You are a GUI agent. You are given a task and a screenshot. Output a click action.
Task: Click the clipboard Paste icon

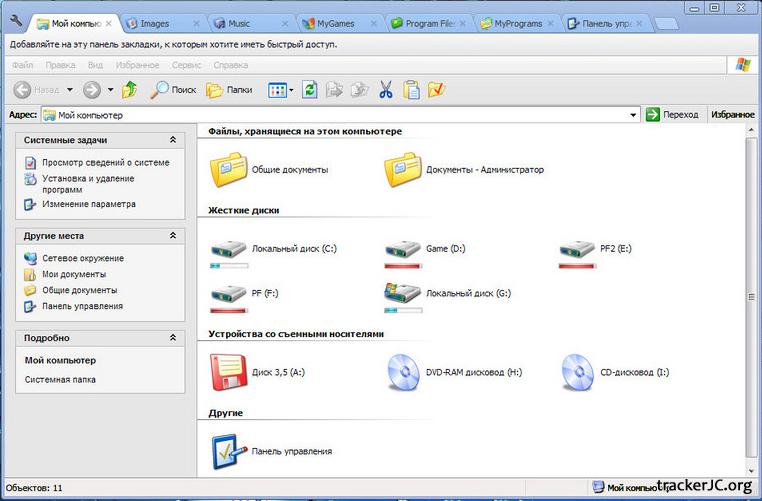click(411, 90)
